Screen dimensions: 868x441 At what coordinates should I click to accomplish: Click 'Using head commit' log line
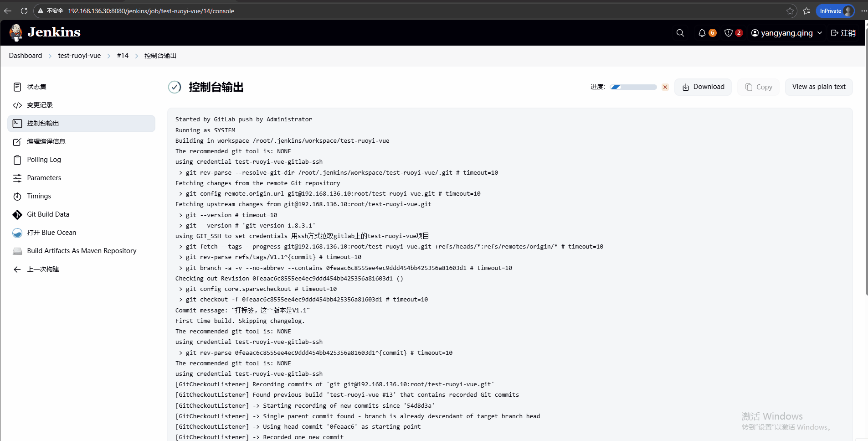298,427
